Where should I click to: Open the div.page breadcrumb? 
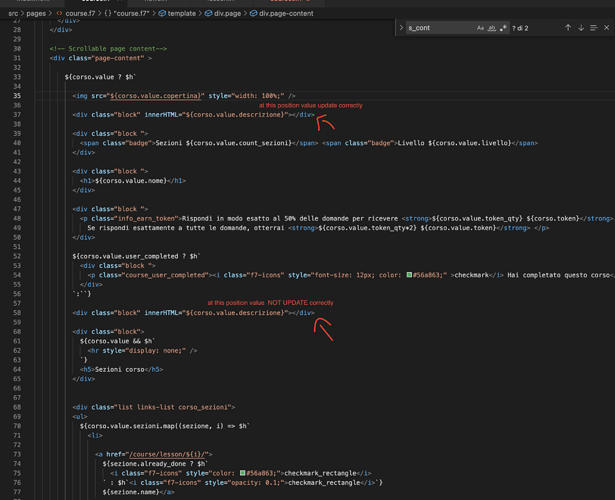223,13
